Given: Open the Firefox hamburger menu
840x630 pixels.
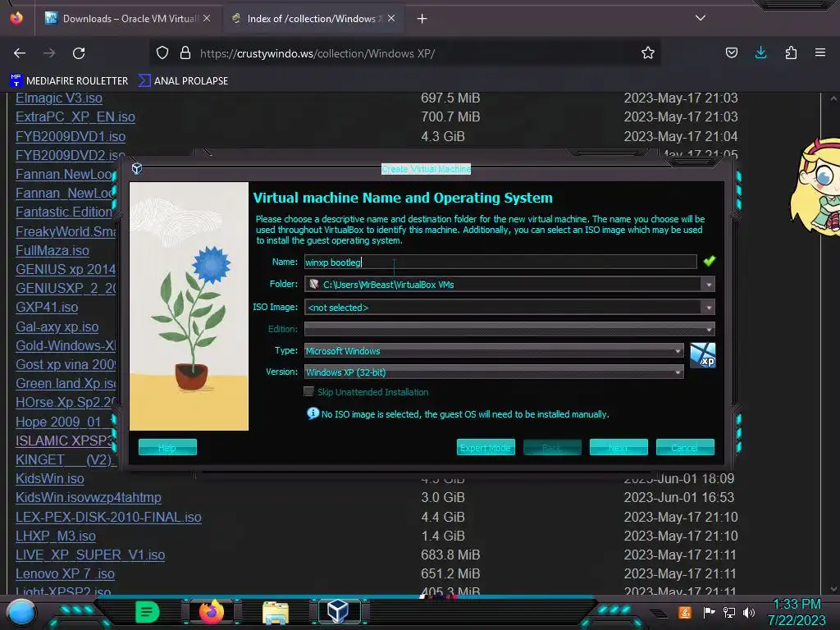Looking at the screenshot, I should tap(820, 52).
